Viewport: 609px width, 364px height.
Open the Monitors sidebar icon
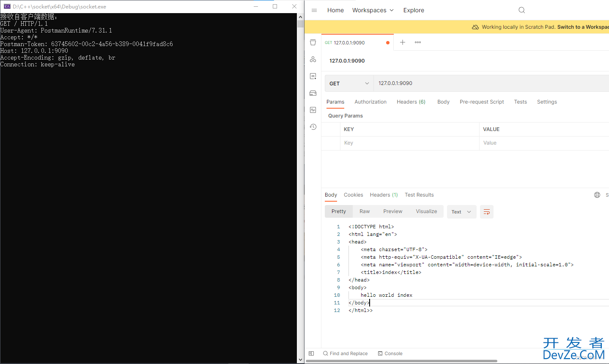313,110
